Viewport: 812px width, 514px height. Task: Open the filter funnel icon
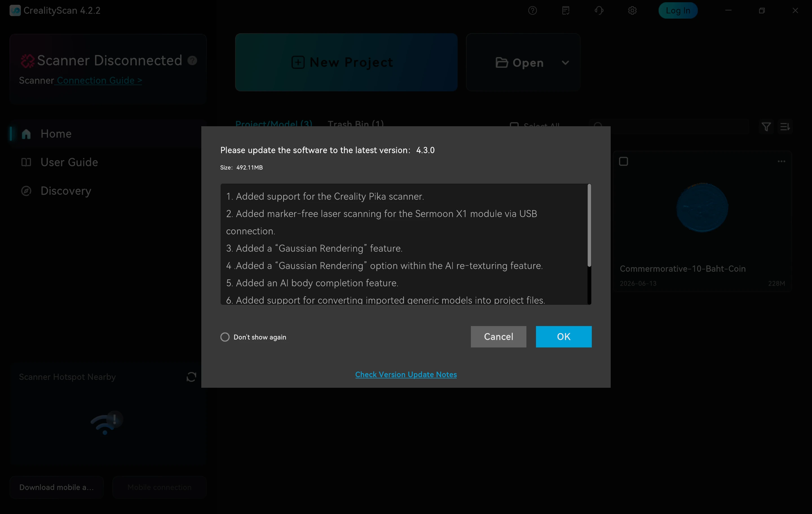tap(766, 127)
